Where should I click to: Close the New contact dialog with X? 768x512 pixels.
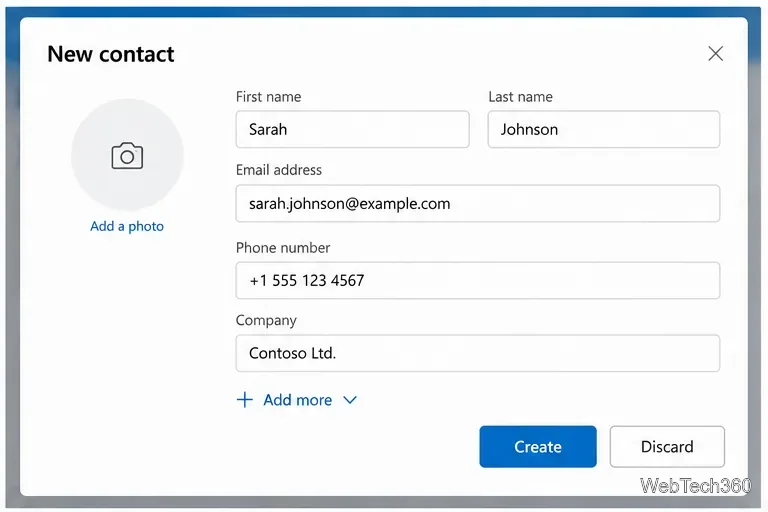coord(716,53)
